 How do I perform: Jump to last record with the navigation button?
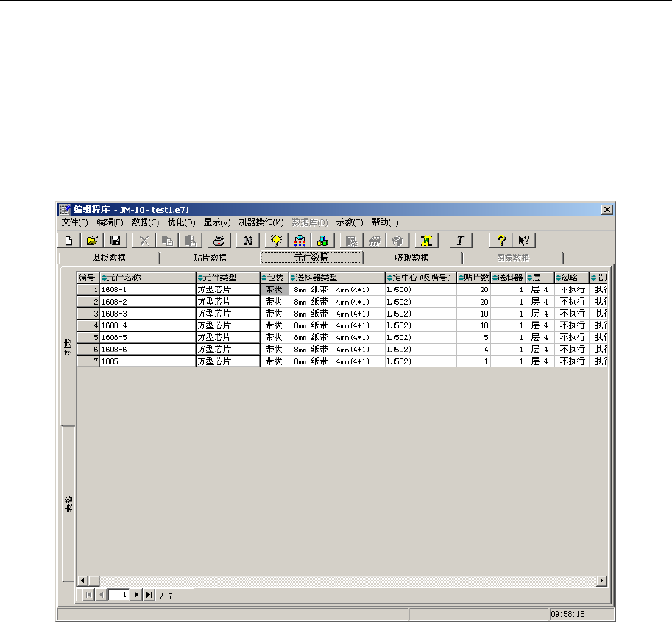coord(149,594)
